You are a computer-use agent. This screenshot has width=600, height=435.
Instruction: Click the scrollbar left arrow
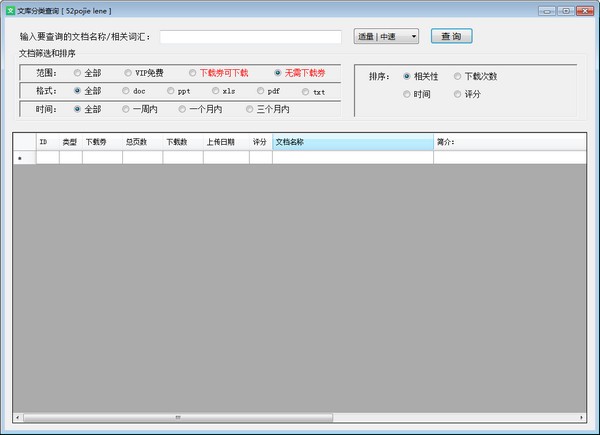(18, 417)
